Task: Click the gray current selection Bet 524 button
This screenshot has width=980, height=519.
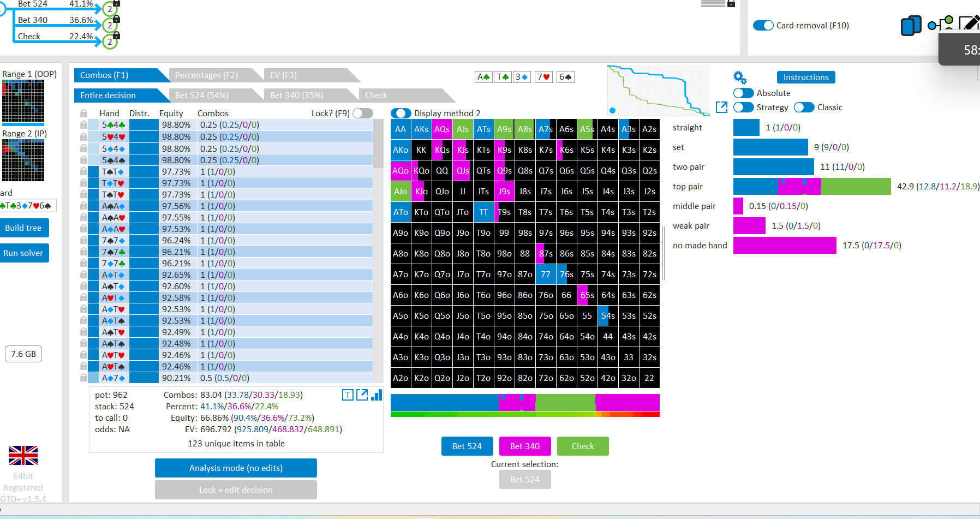Action: tap(525, 480)
